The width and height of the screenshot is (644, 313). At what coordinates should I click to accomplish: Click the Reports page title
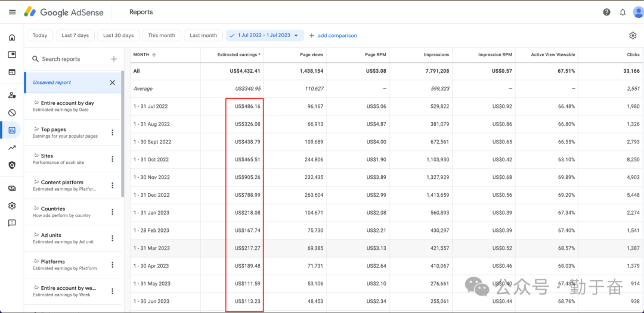pyautogui.click(x=141, y=12)
